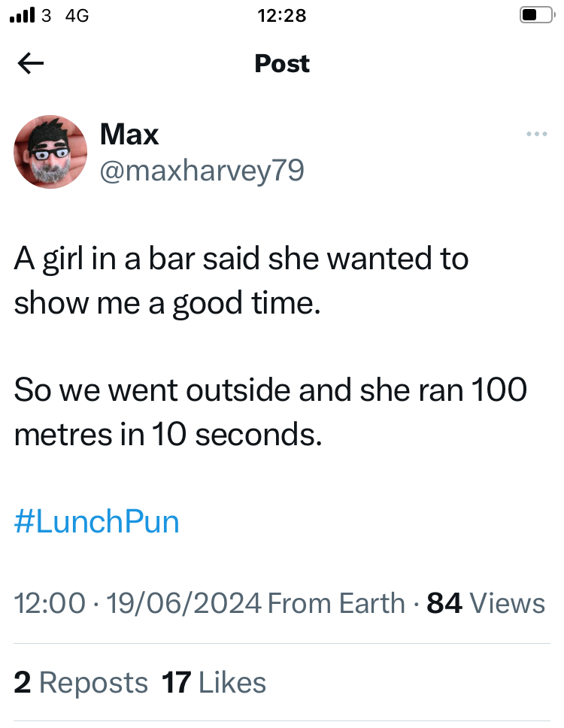Viewport: 564px width, 728px height.
Task: Tap the From Earth location label
Action: (336, 603)
